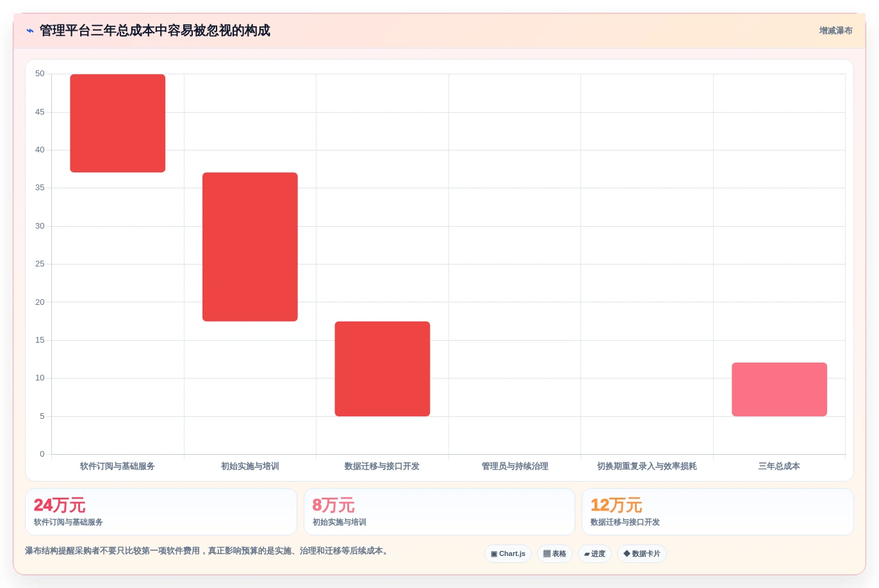
Task: Click the lightning icon beside the title
Action: click(x=30, y=31)
